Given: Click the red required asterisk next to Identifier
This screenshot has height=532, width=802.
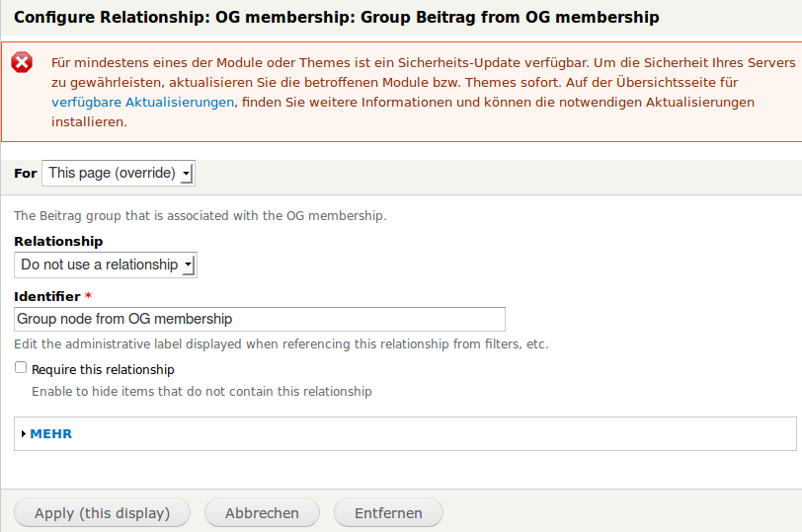Looking at the screenshot, I should 89,296.
